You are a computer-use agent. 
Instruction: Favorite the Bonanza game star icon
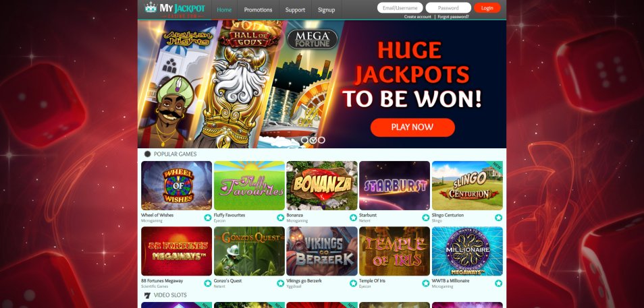click(x=353, y=218)
